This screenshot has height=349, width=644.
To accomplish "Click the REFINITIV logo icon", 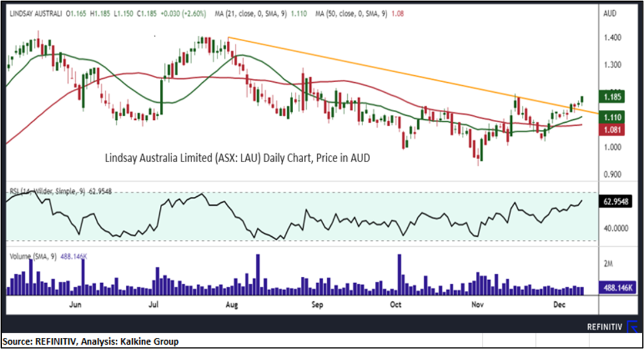I will 632,327.
